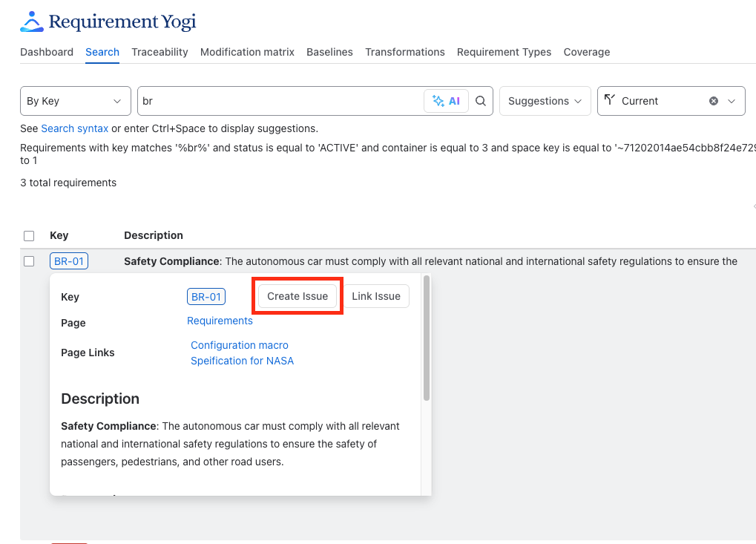Viewport: 756px width, 544px height.
Task: Clear the Current baseline selection
Action: tap(714, 101)
